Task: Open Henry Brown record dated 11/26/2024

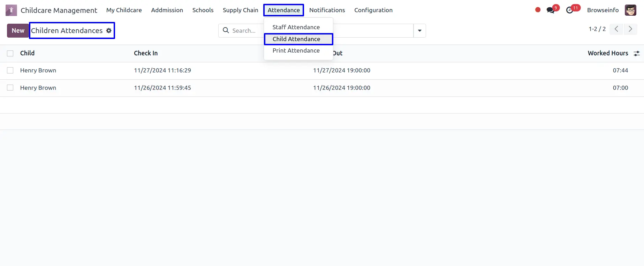Action: [38, 88]
